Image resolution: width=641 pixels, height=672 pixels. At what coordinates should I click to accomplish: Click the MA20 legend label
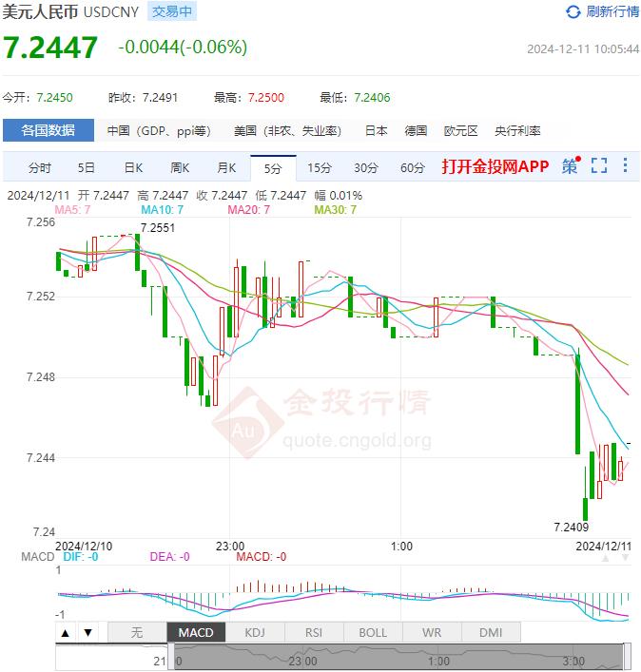coord(248,209)
